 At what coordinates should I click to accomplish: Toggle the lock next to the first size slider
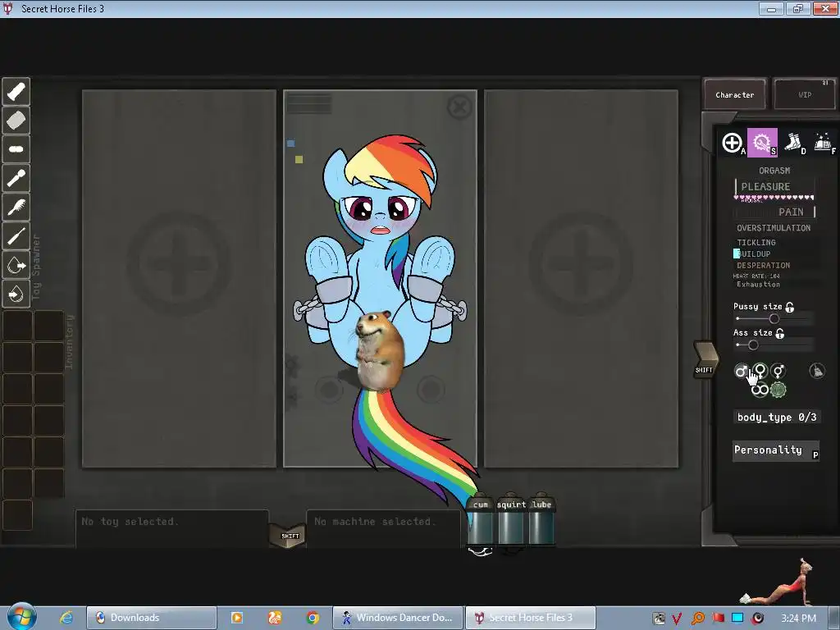[790, 307]
